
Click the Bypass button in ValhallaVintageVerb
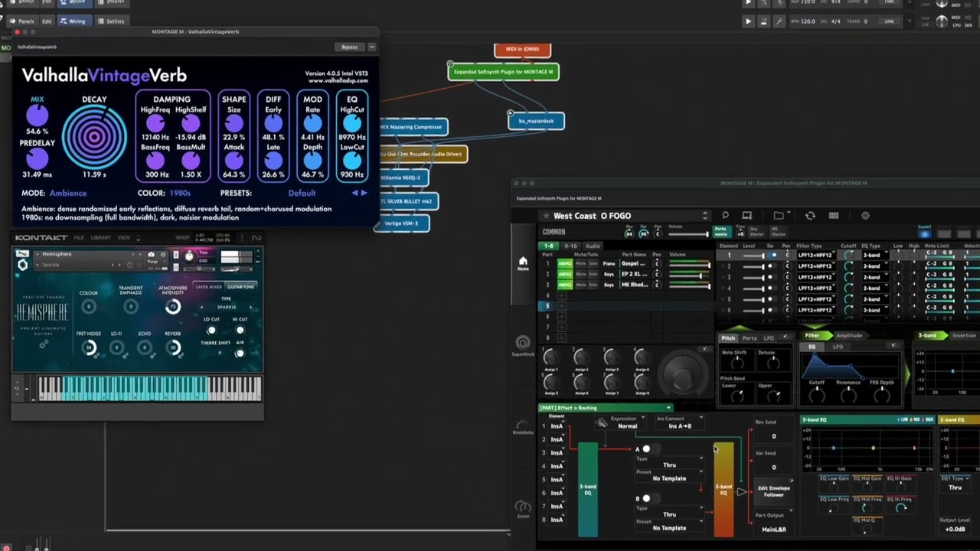(x=349, y=47)
